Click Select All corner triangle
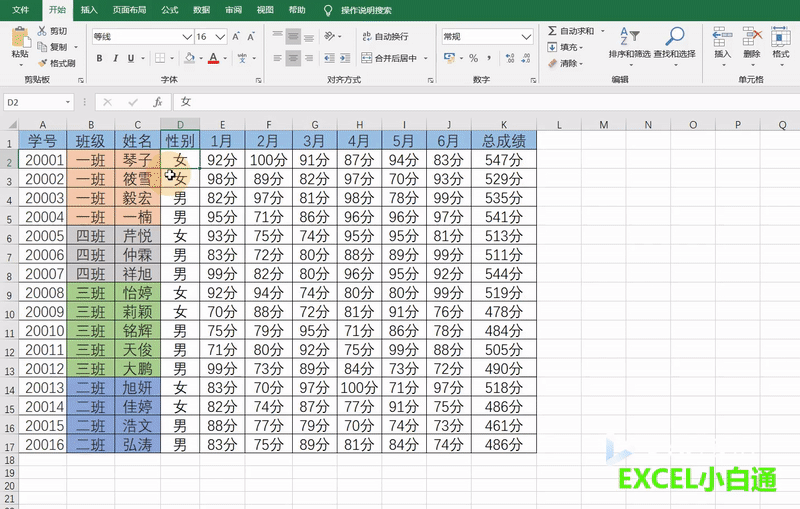Image resolution: width=800 pixels, height=509 pixels. (x=12, y=124)
